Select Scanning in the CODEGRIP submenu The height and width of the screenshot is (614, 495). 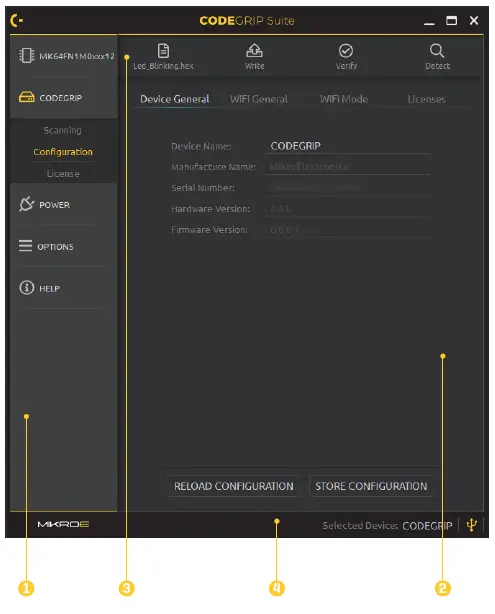point(63,130)
